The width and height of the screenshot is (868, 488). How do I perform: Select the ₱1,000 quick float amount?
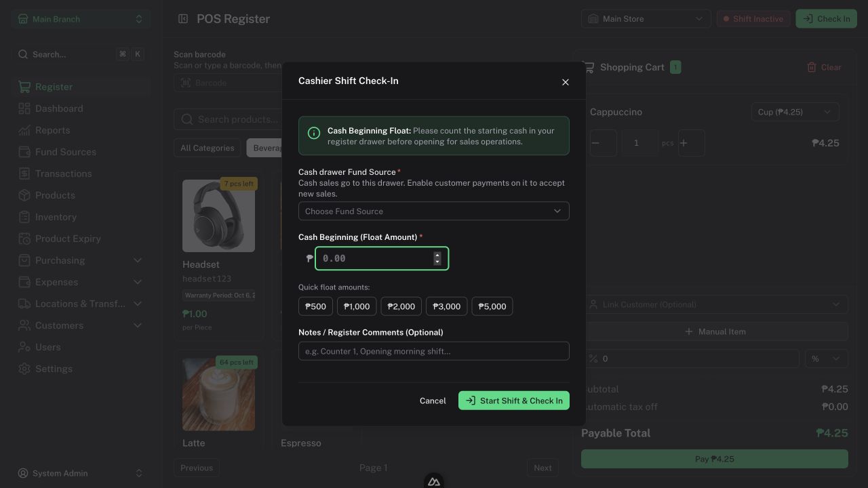point(357,306)
